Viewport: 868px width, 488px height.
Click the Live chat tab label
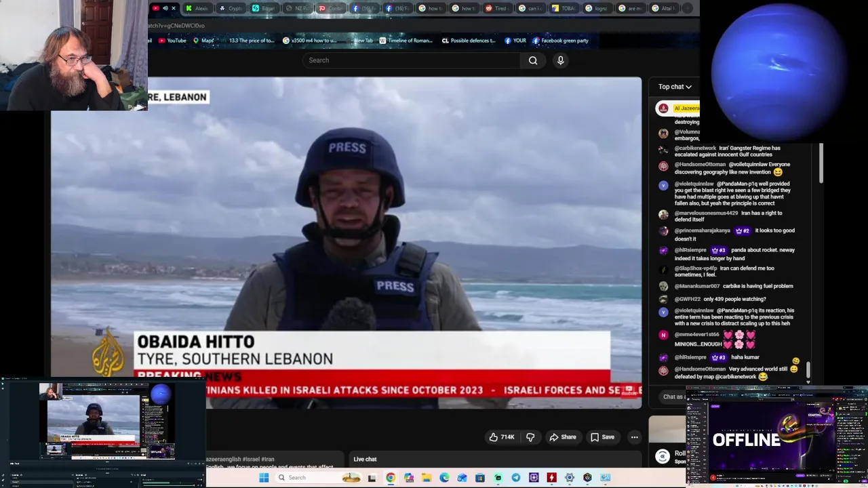click(365, 460)
